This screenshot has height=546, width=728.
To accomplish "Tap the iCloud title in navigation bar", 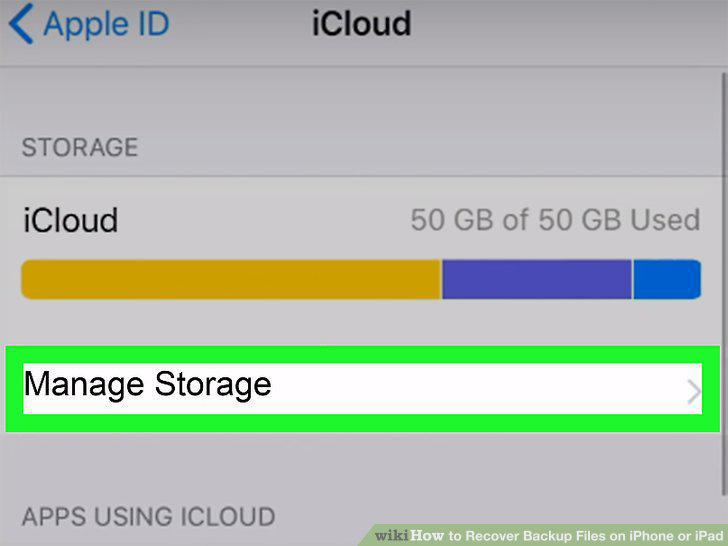I will 361,24.
